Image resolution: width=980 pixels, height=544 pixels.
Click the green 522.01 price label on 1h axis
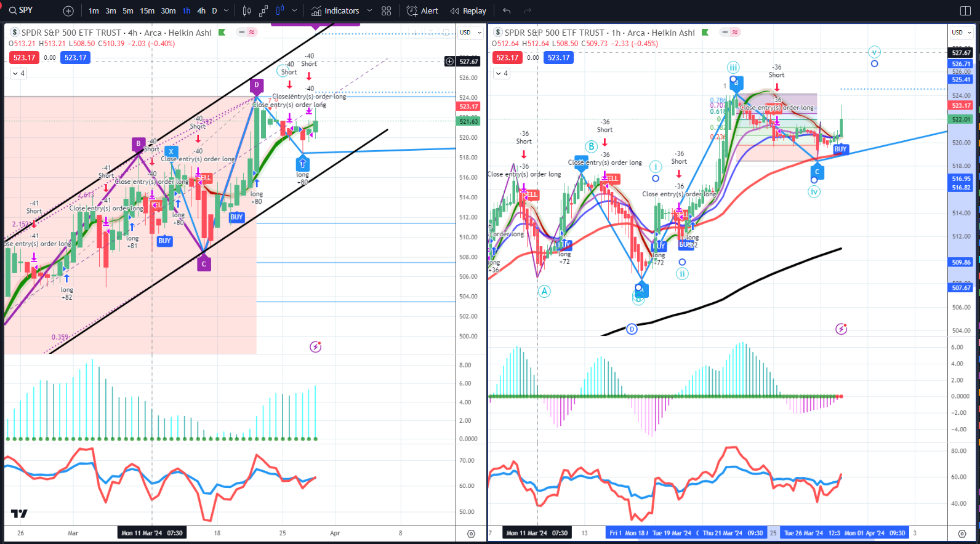click(x=962, y=119)
